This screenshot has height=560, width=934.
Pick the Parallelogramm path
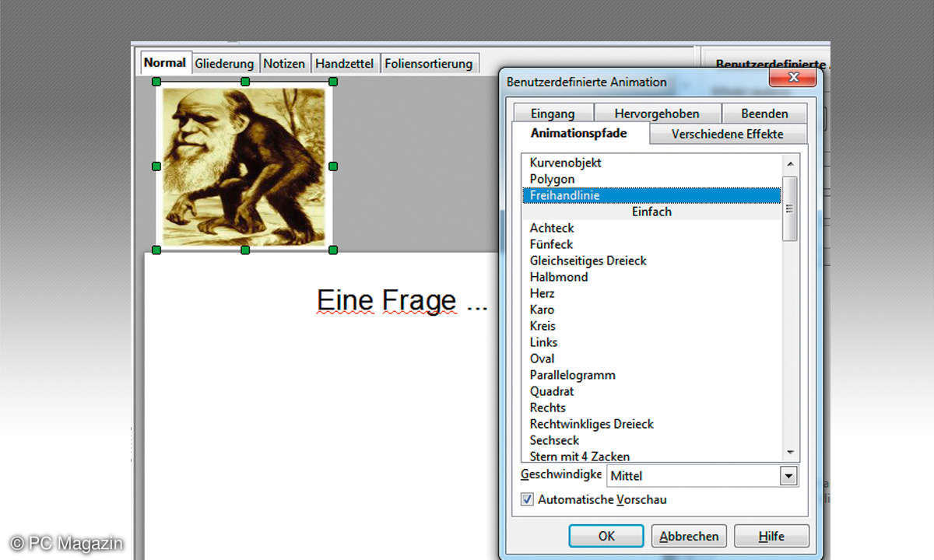click(651, 375)
